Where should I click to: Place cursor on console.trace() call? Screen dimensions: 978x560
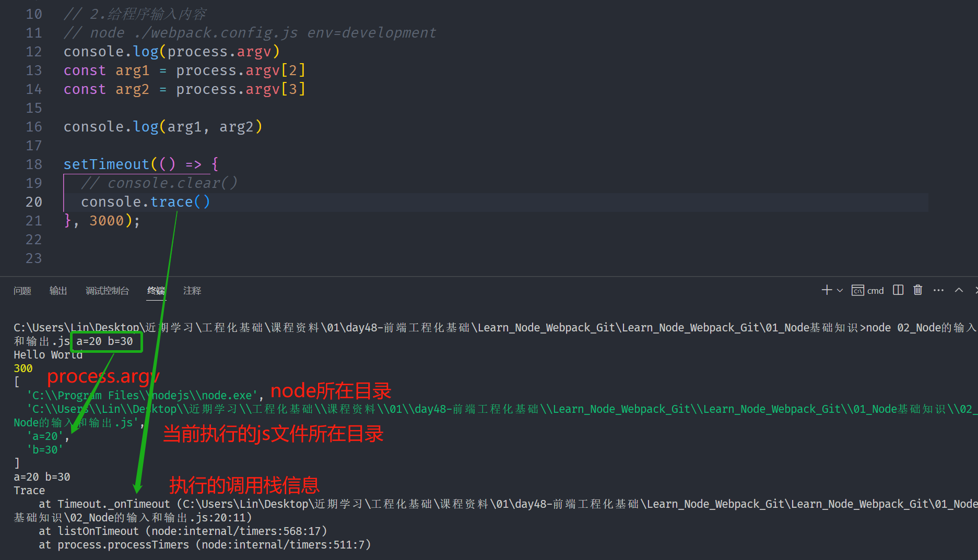tap(145, 202)
